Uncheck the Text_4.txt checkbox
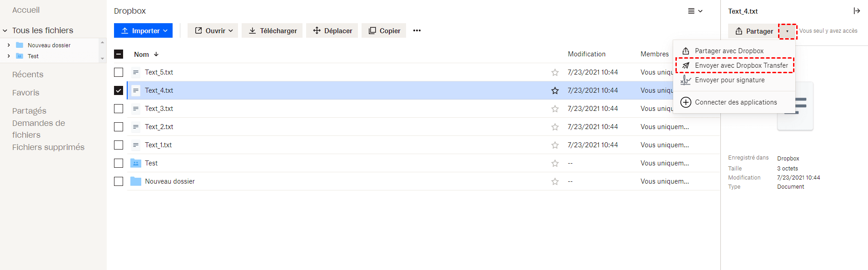The height and width of the screenshot is (270, 868). coord(119,90)
